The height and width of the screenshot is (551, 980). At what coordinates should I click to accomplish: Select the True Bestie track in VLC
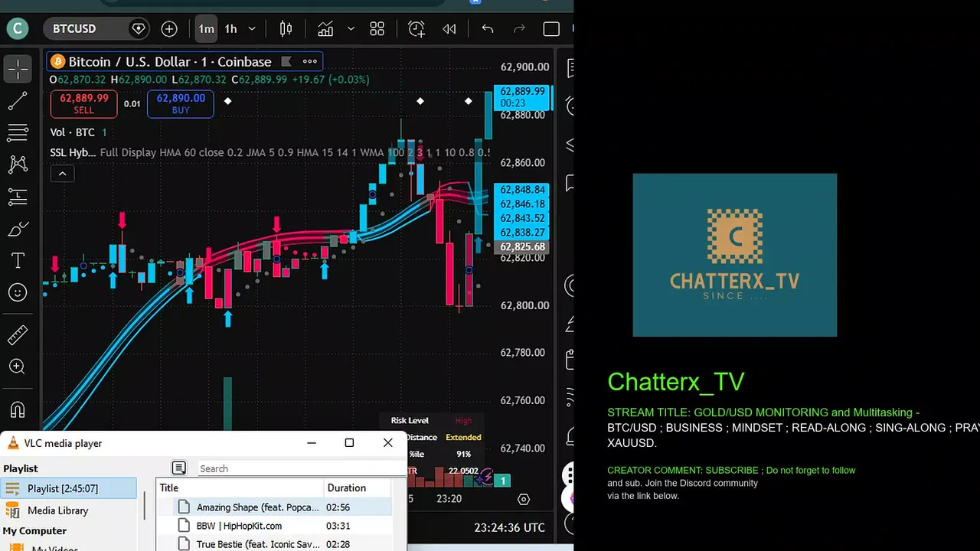258,544
